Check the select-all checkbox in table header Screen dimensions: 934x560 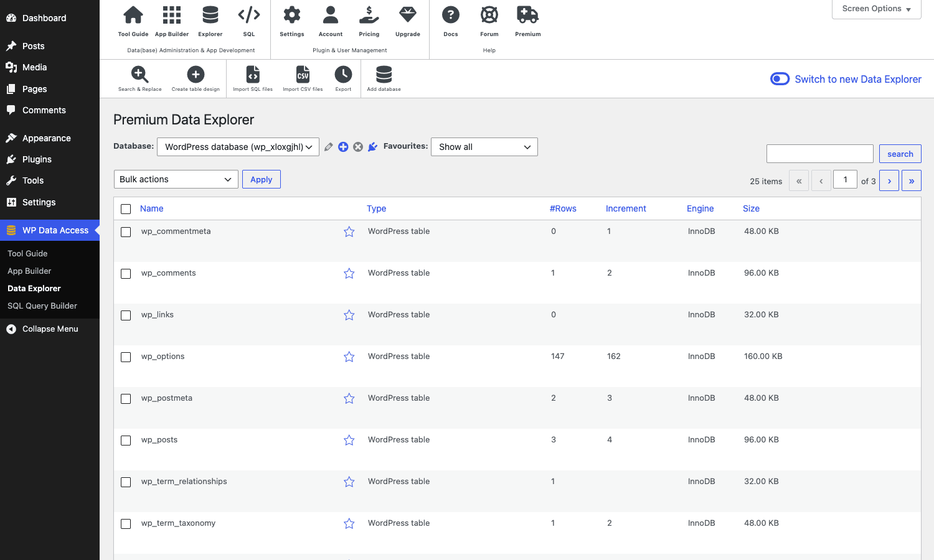pyautogui.click(x=126, y=209)
